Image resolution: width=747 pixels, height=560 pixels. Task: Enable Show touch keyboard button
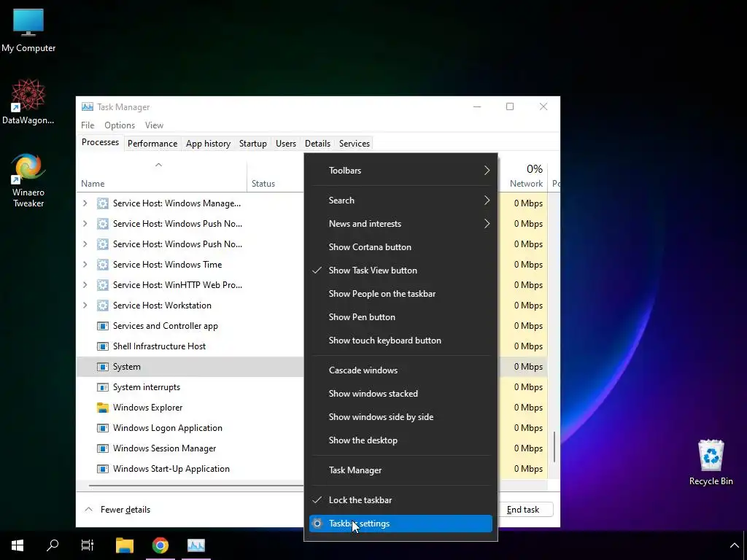pyautogui.click(x=400, y=341)
